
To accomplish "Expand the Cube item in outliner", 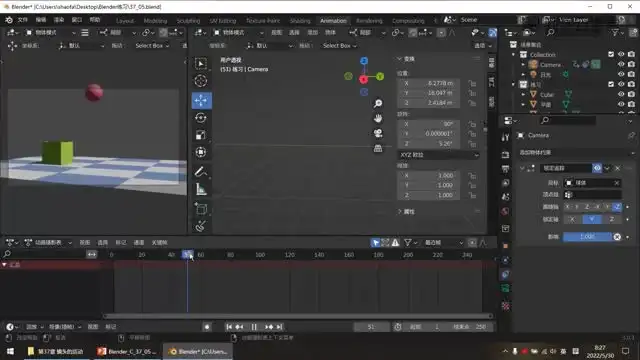I will click(523, 94).
